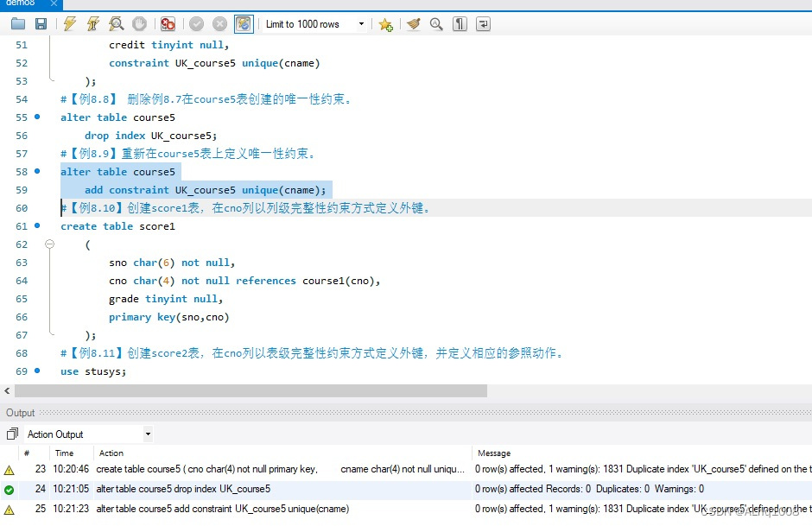Click line 61 create table score1
The width and height of the screenshot is (812, 526).
coord(117,226)
